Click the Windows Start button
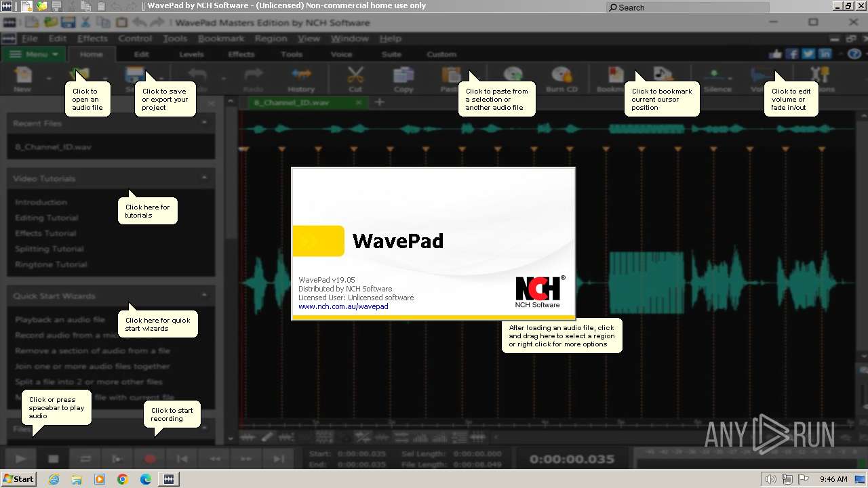This screenshot has height=488, width=868. 19,479
